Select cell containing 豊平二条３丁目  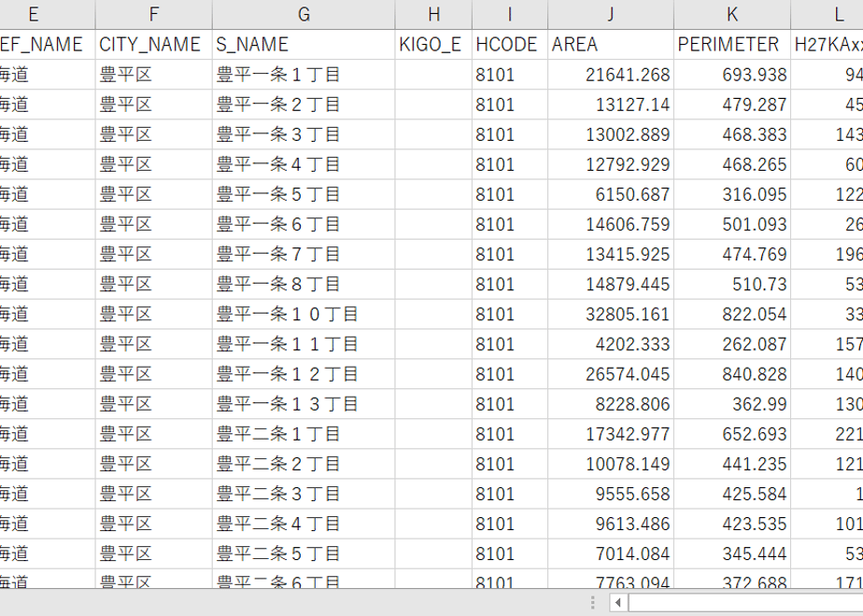tap(304, 494)
